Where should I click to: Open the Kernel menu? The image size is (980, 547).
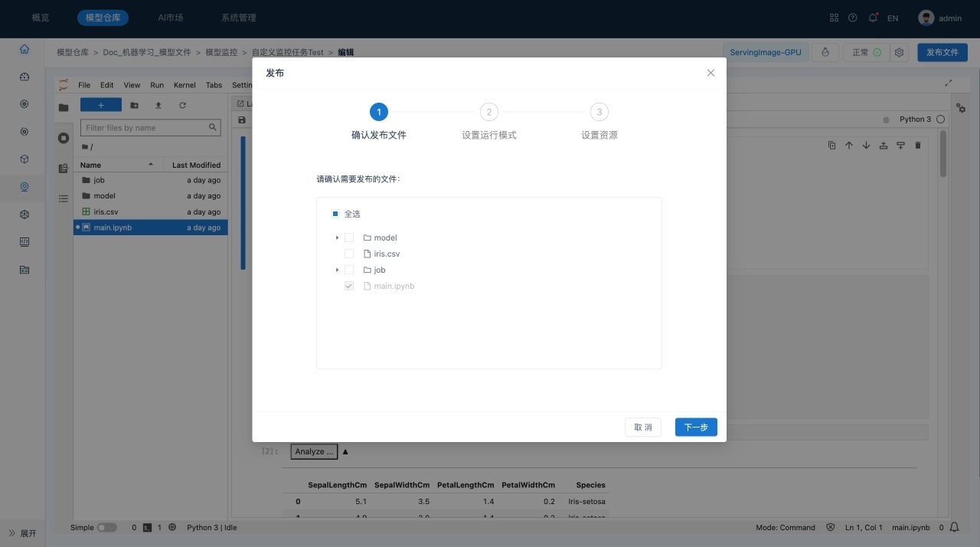coord(185,85)
